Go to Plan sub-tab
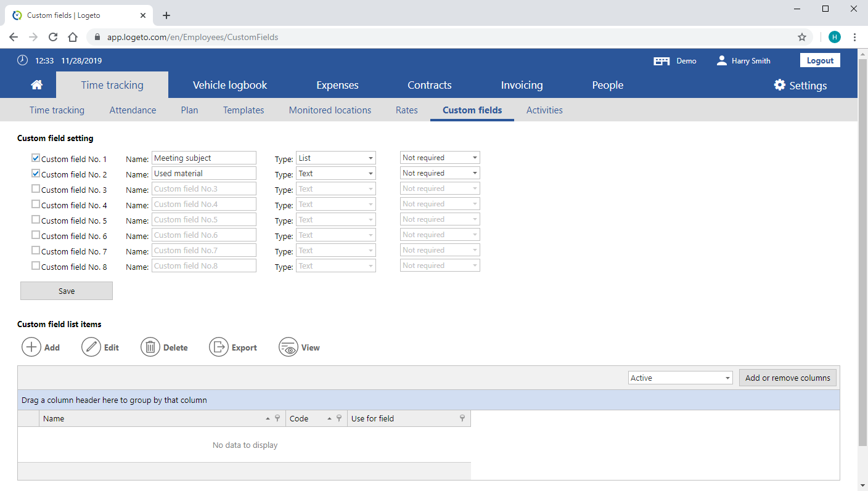Screen dimensions: 868x491 click(189, 110)
